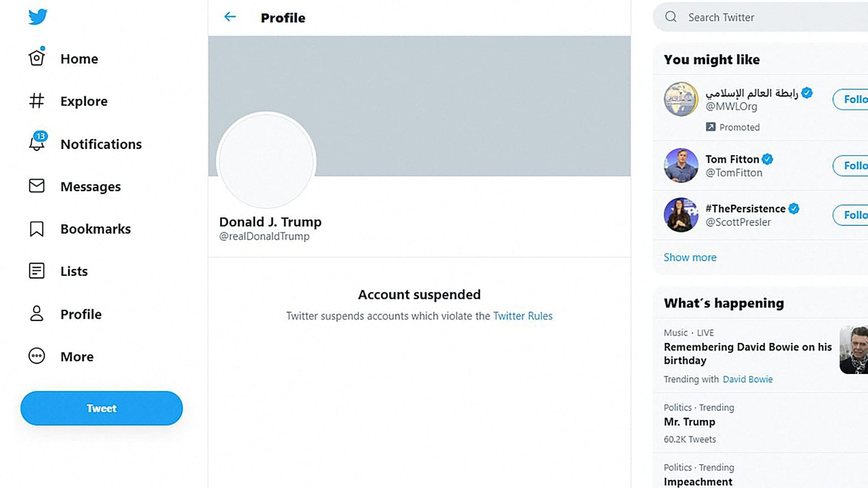Follow the @MWLOrg account
The image size is (868, 488).
click(850, 99)
